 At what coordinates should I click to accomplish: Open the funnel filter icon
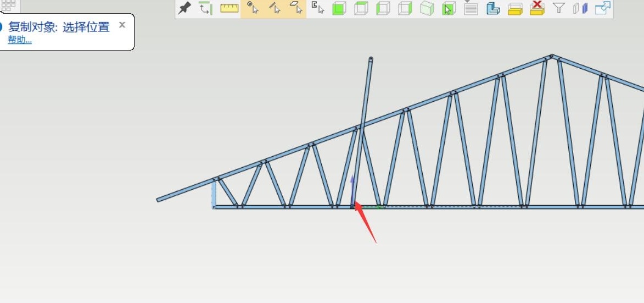[558, 7]
